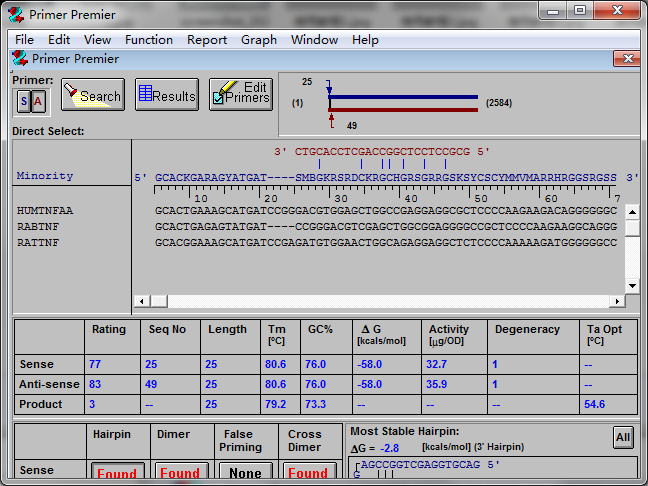Click the dark red anti-sense strand bar
This screenshot has height=486, width=648.
pos(404,109)
